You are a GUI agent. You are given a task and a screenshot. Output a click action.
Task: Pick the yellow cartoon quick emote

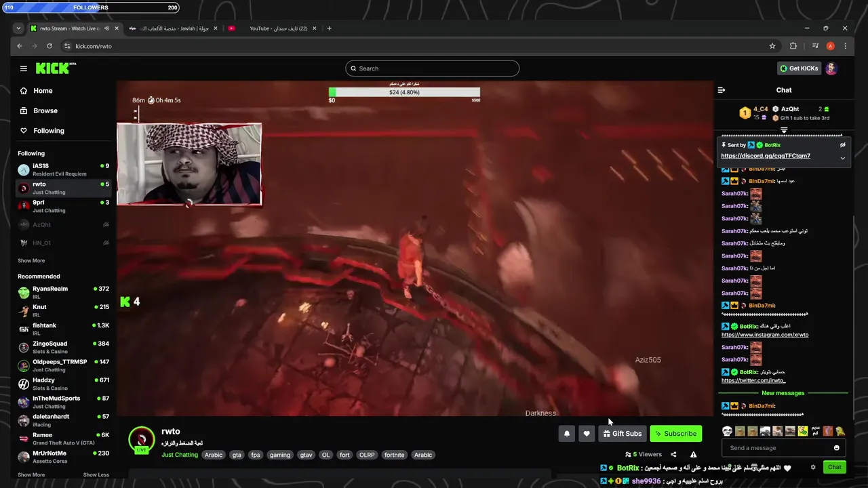click(802, 431)
